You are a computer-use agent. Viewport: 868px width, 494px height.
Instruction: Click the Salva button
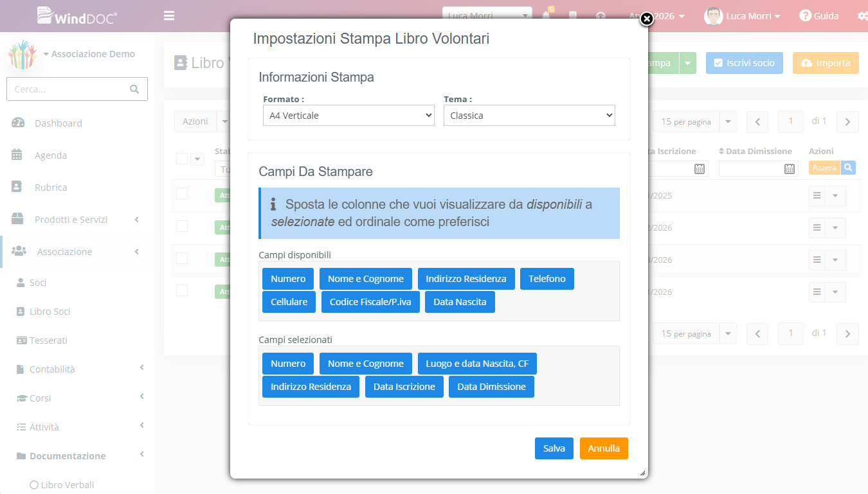554,448
